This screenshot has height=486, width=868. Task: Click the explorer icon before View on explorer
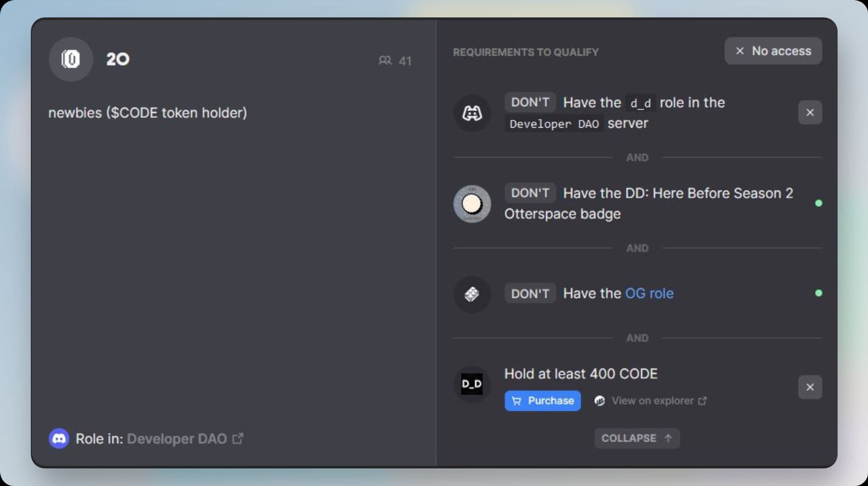[599, 401]
